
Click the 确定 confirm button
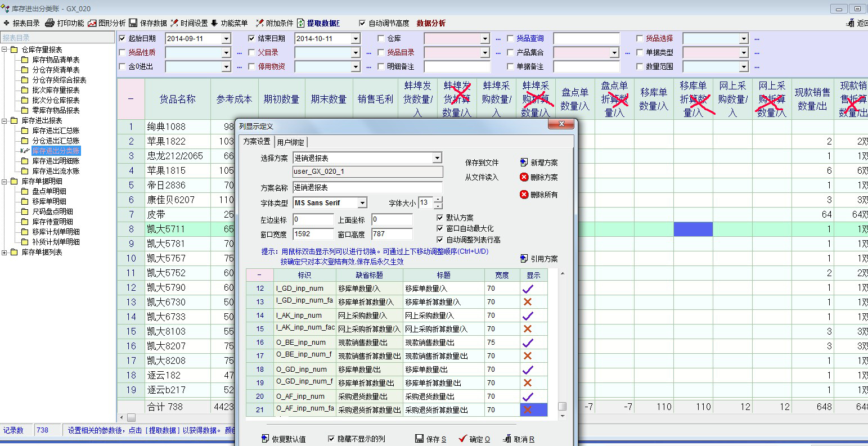point(474,439)
